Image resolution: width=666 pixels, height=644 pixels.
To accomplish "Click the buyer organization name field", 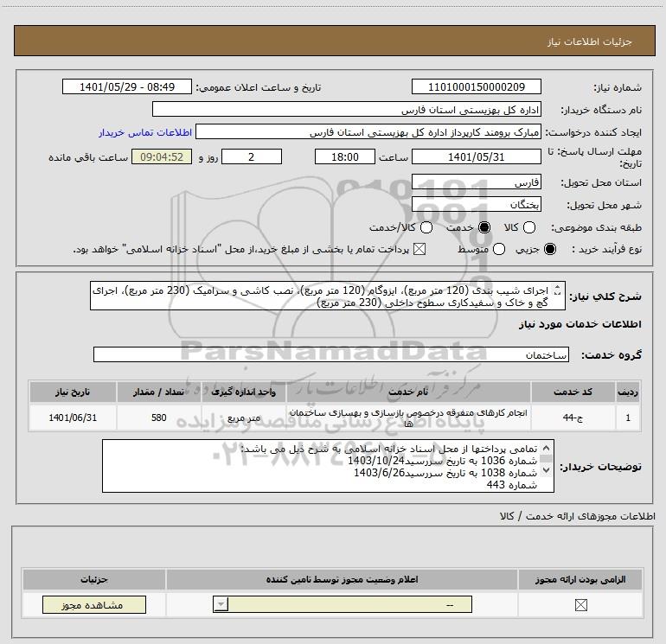I will pos(347,110).
